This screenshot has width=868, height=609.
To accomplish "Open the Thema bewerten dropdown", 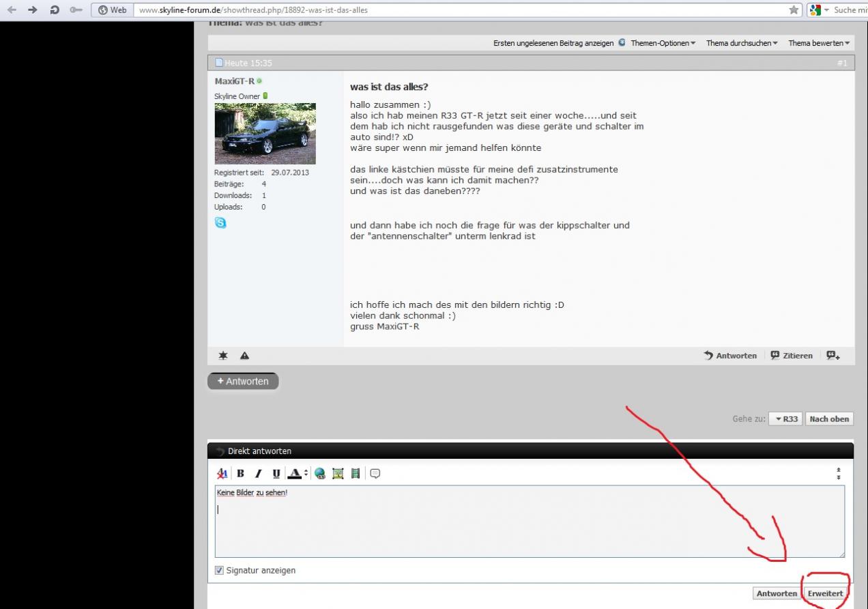I will coord(819,43).
